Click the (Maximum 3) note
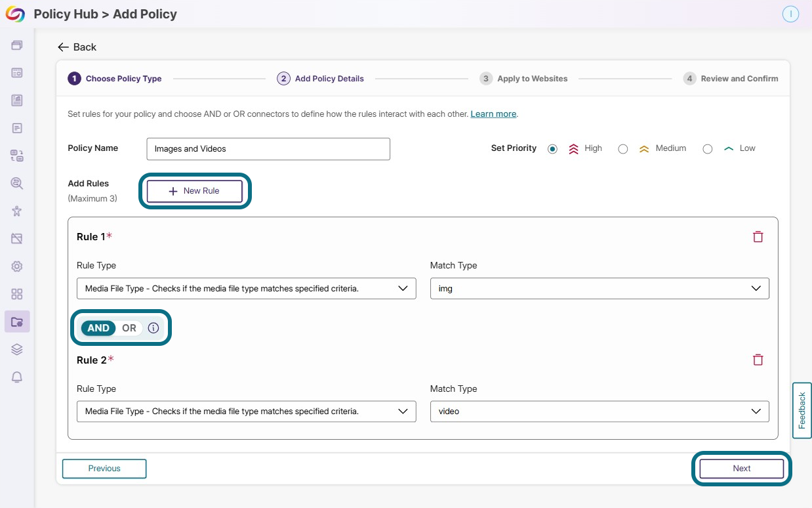The image size is (812, 508). tap(92, 198)
